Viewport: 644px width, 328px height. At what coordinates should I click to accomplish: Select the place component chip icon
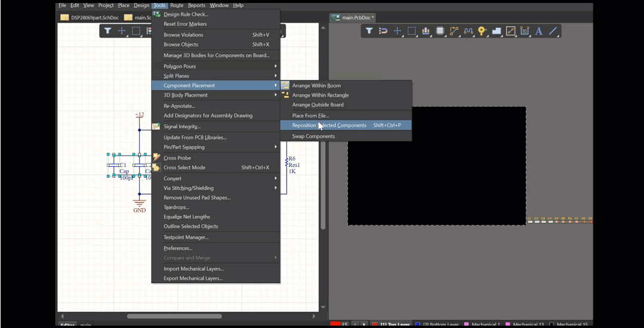coord(440,31)
